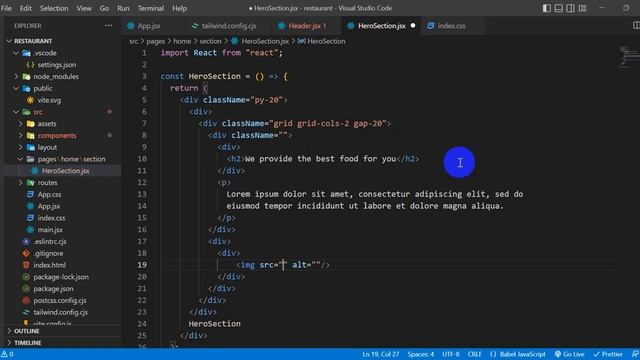Expand layout folder chevron
Screen dimensions: 640x360
pyautogui.click(x=20, y=147)
